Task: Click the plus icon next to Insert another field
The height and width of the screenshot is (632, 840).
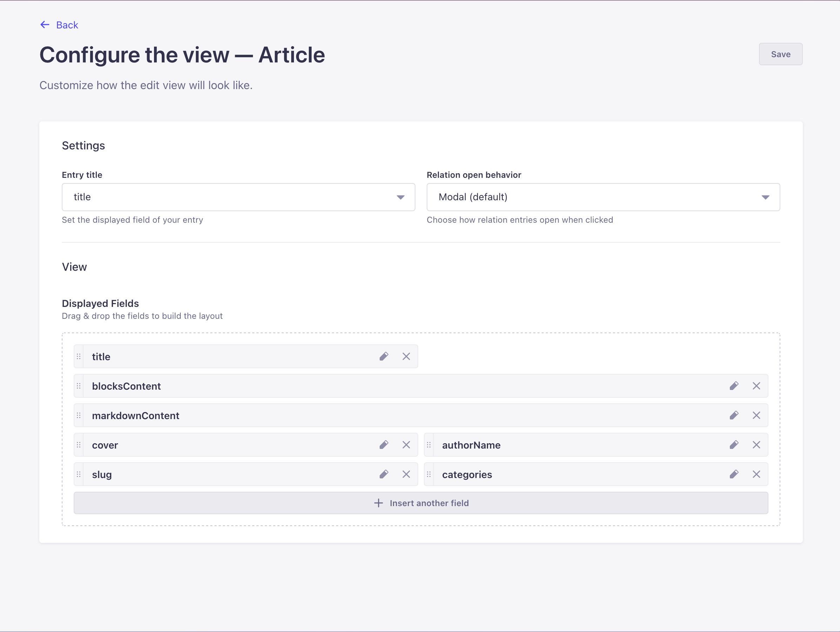Action: click(378, 503)
